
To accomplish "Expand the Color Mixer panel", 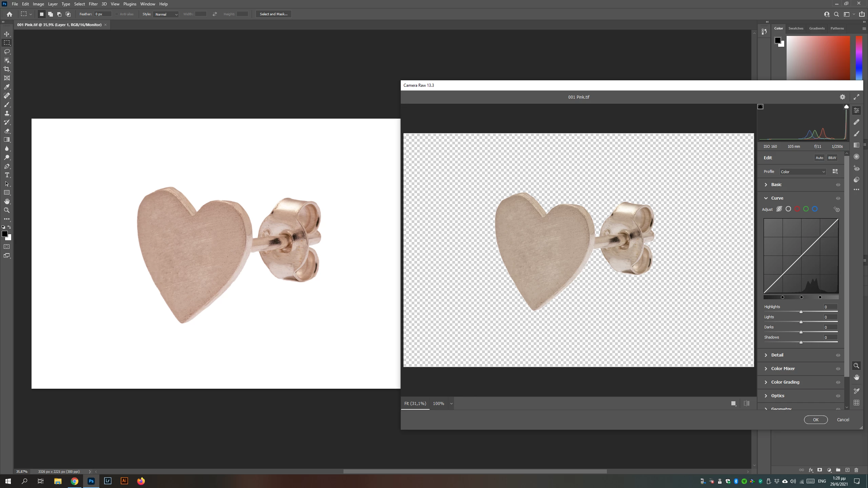I will [783, 368].
